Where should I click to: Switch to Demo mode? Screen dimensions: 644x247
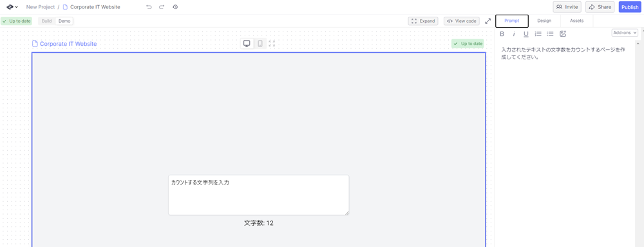64,21
